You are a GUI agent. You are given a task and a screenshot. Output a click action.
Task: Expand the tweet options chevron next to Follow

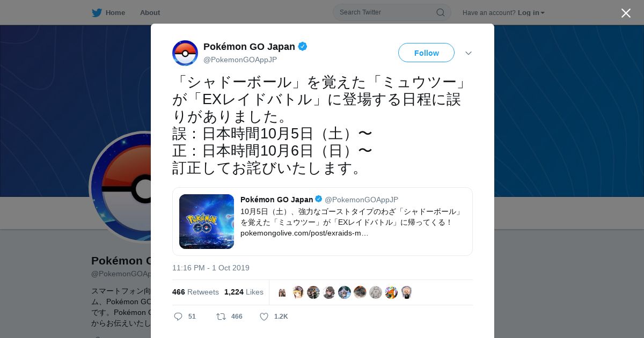coord(468,53)
